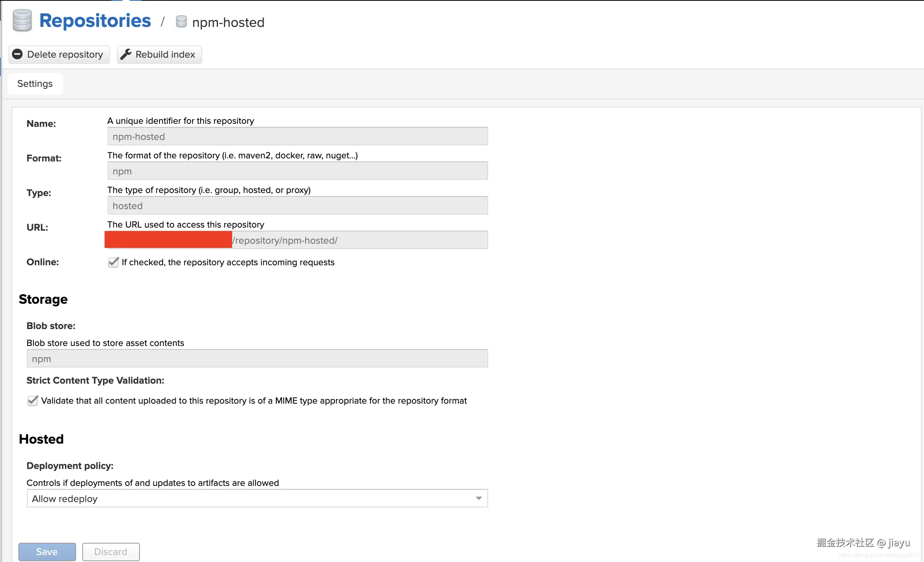
Task: Click the Format field showing npm
Action: click(297, 171)
